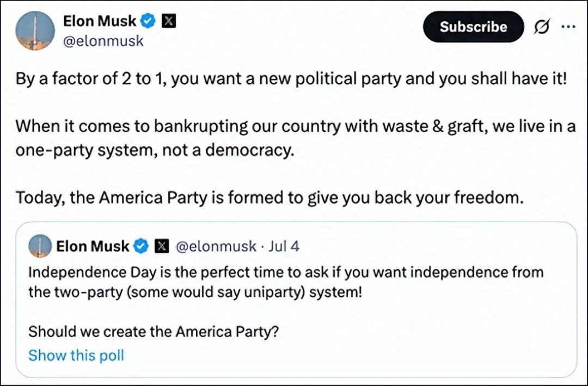Click the X affiliation badge in the header
Viewport: 588px width, 386px height.
pos(169,21)
